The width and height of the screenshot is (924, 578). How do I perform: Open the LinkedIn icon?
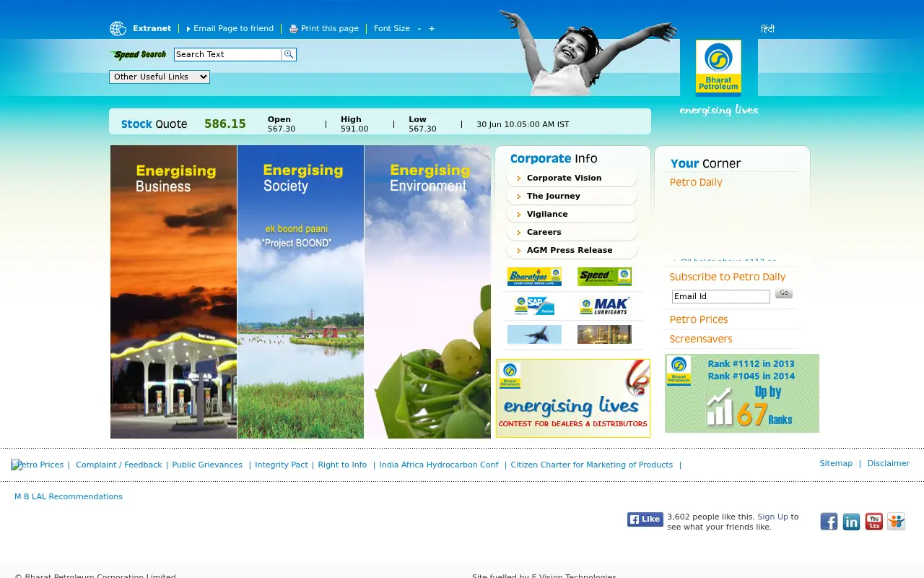click(x=851, y=521)
